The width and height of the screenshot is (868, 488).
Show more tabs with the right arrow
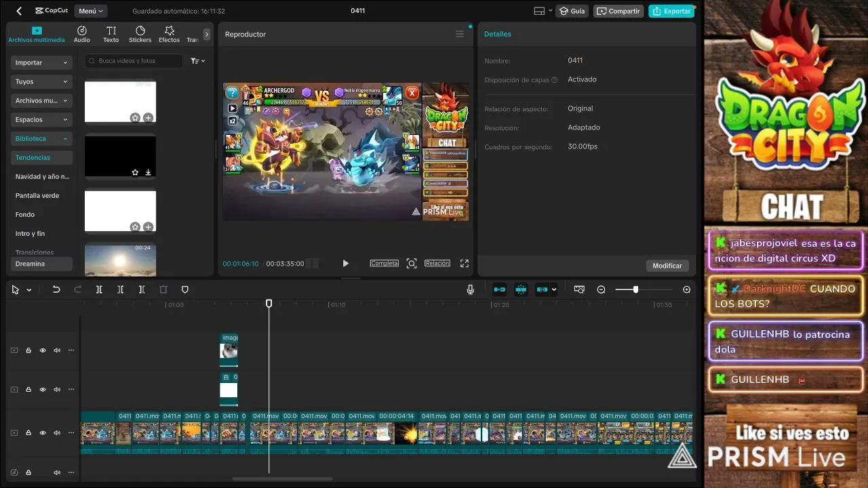pyautogui.click(x=207, y=34)
